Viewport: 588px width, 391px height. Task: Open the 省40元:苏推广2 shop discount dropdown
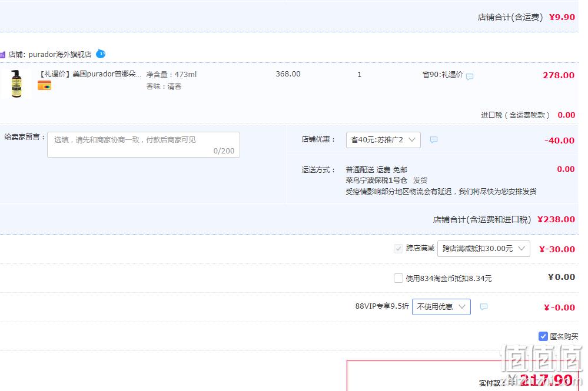pos(383,140)
